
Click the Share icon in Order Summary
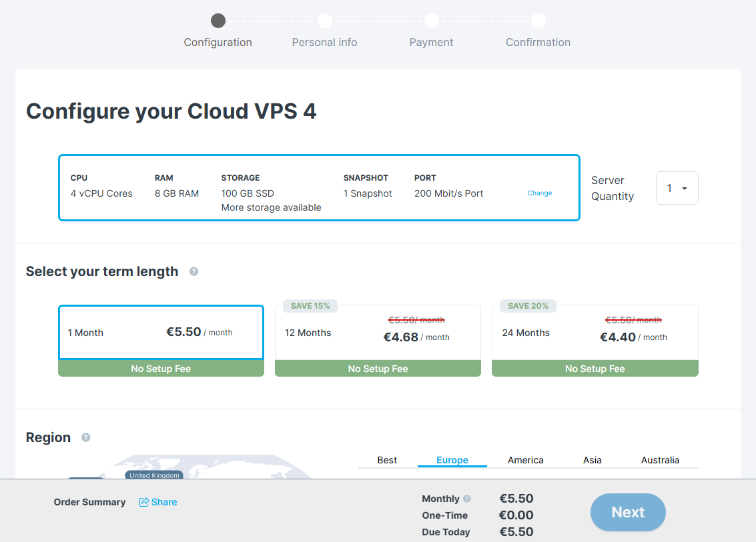coord(144,502)
